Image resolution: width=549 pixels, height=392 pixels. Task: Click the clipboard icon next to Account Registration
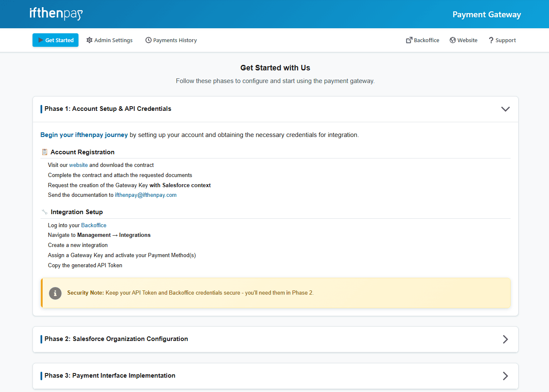(45, 152)
